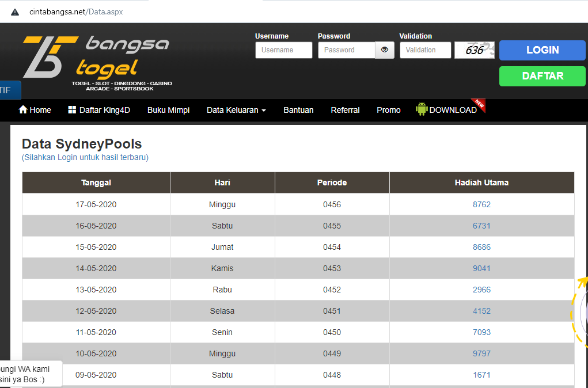Click the captcha image showing 636
Screen dimensions: 588x388
[x=475, y=50]
